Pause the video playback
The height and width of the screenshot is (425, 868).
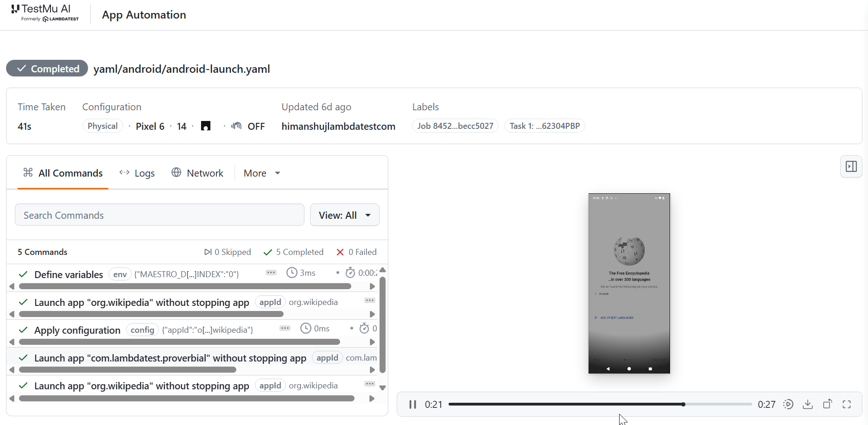click(412, 405)
